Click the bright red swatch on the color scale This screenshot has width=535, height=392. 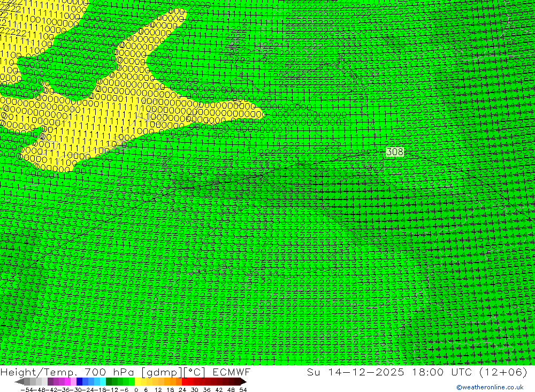(185, 382)
